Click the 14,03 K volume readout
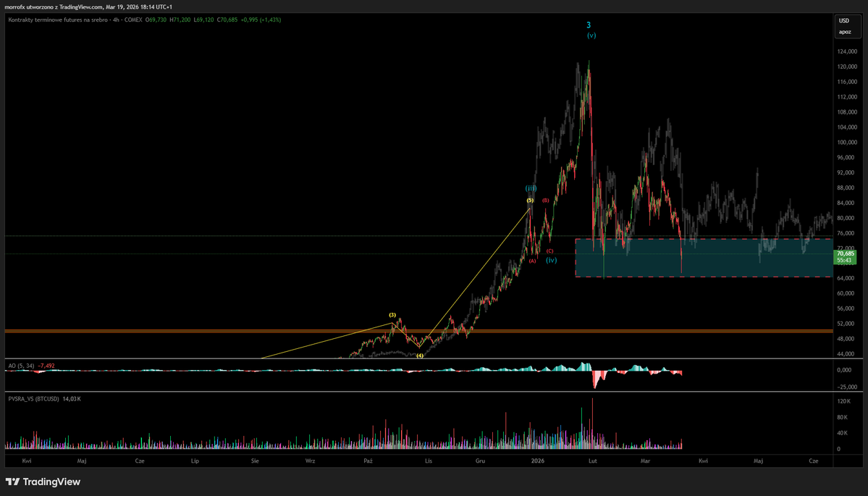 (x=70, y=398)
